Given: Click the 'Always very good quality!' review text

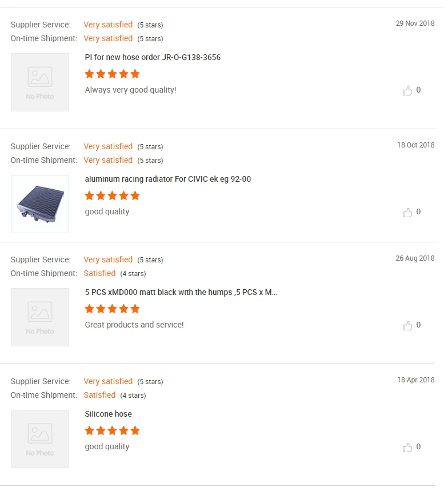Looking at the screenshot, I should pyautogui.click(x=130, y=90).
